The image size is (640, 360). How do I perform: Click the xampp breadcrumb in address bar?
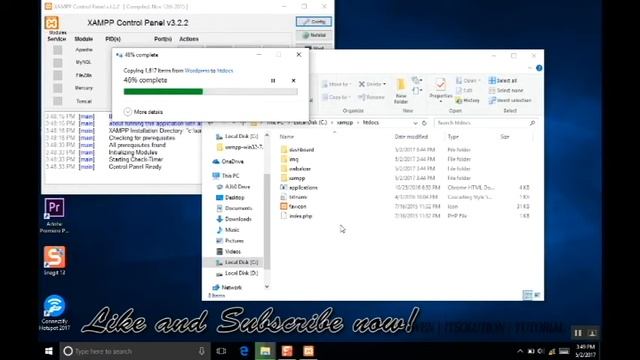click(x=344, y=122)
